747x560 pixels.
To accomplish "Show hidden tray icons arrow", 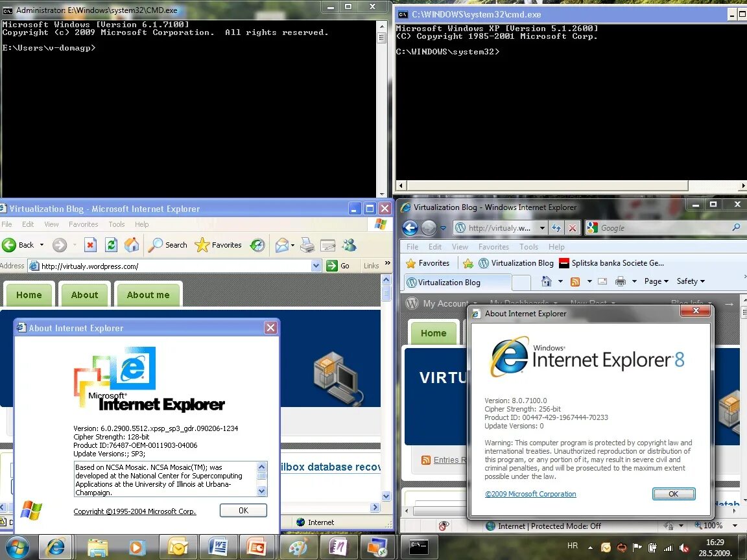I will (590, 548).
